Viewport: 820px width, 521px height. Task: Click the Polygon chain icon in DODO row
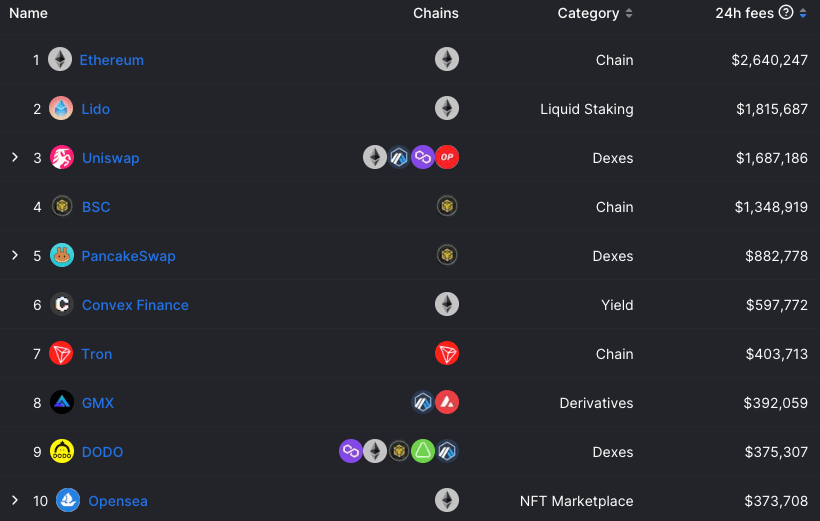pyautogui.click(x=350, y=451)
